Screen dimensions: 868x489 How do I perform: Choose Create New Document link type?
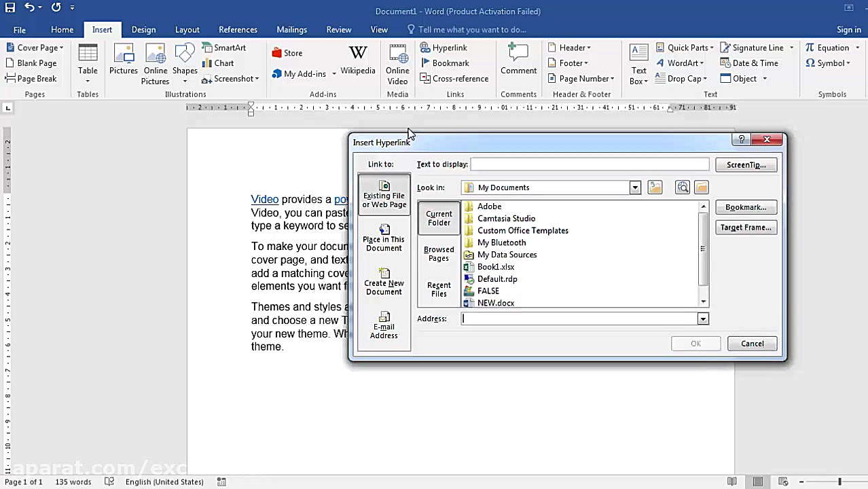pos(384,282)
